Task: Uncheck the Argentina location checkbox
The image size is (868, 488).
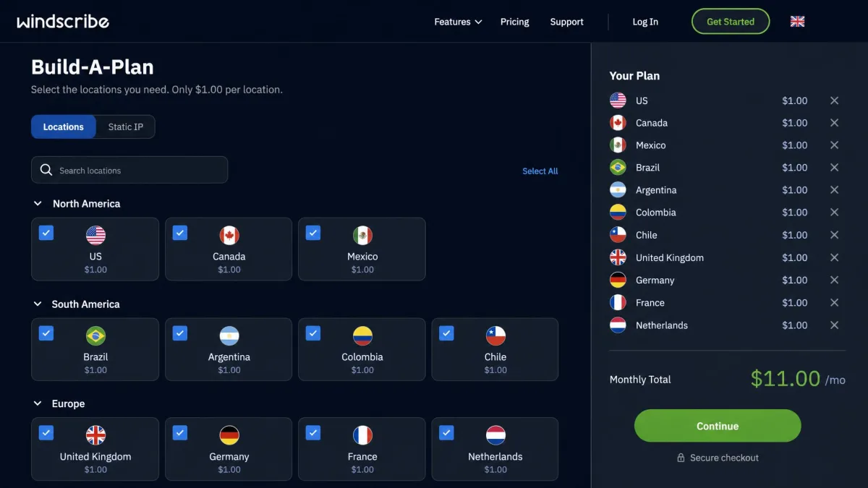Action: pos(180,333)
